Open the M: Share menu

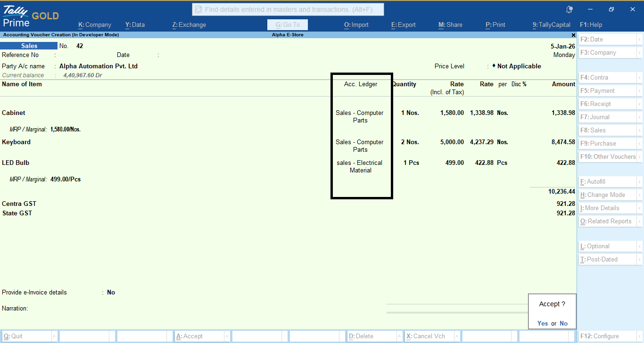coord(450,25)
